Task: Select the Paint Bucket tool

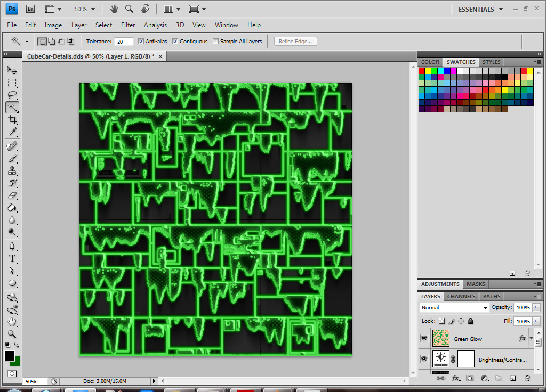Action: tap(12, 208)
